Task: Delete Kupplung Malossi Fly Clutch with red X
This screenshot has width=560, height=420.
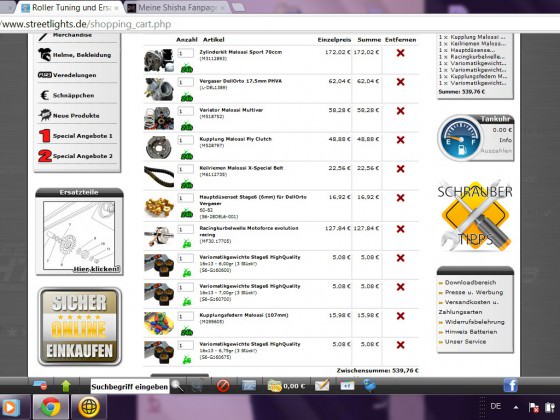Action: [400, 140]
